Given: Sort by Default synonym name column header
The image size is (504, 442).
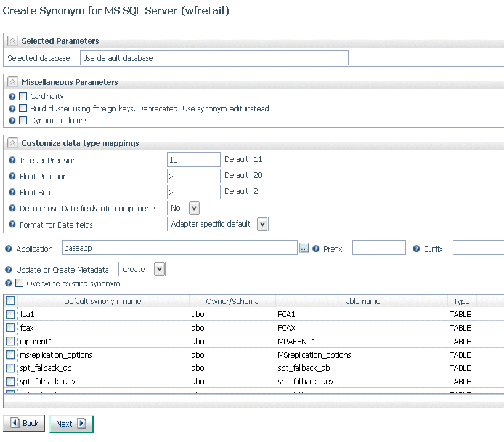Looking at the screenshot, I should coord(103,301).
